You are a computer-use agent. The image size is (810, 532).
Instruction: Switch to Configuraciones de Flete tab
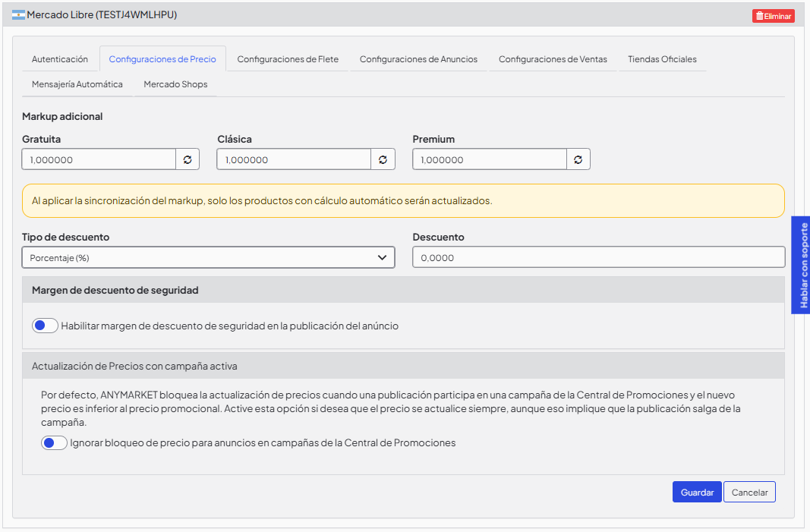click(x=288, y=59)
